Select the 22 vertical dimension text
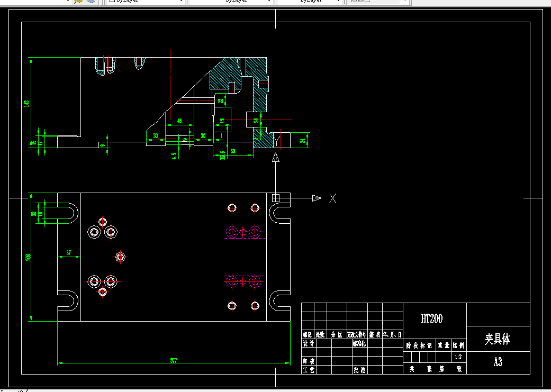The image size is (551, 392). [221, 101]
